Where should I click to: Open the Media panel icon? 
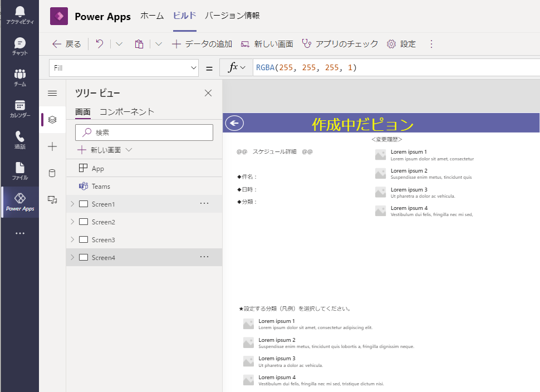(x=52, y=199)
